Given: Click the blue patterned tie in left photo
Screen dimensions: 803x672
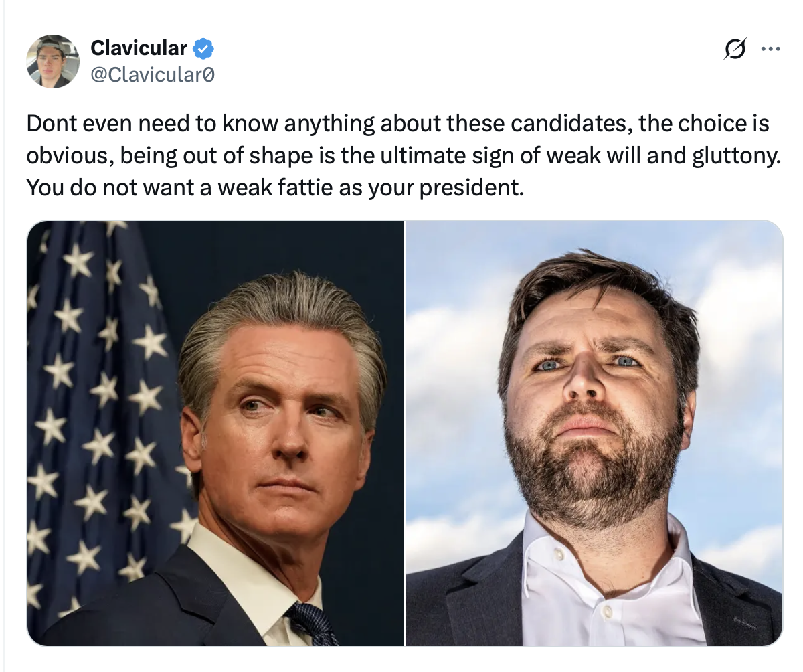Looking at the screenshot, I should pos(312,624).
